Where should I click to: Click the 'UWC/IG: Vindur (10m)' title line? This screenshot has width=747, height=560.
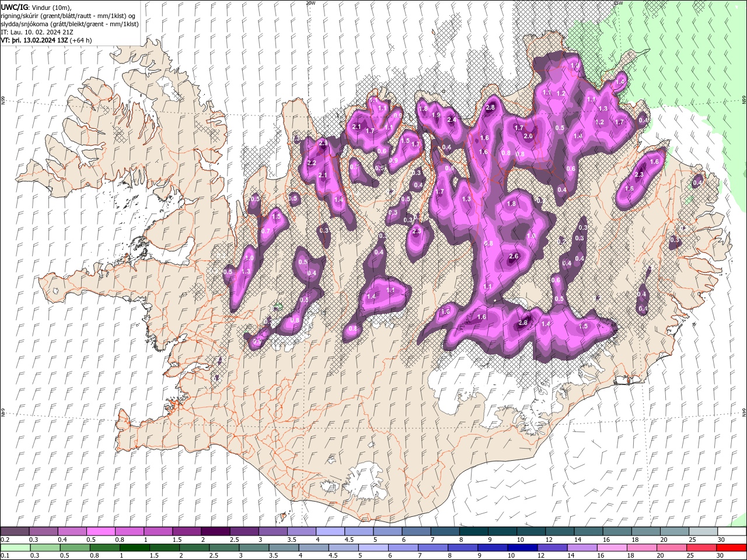click(36, 6)
